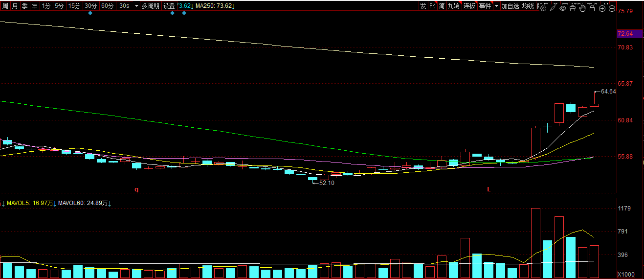Click the 60.84 price axis label
Screen dimensions: 644x279
tap(625, 120)
